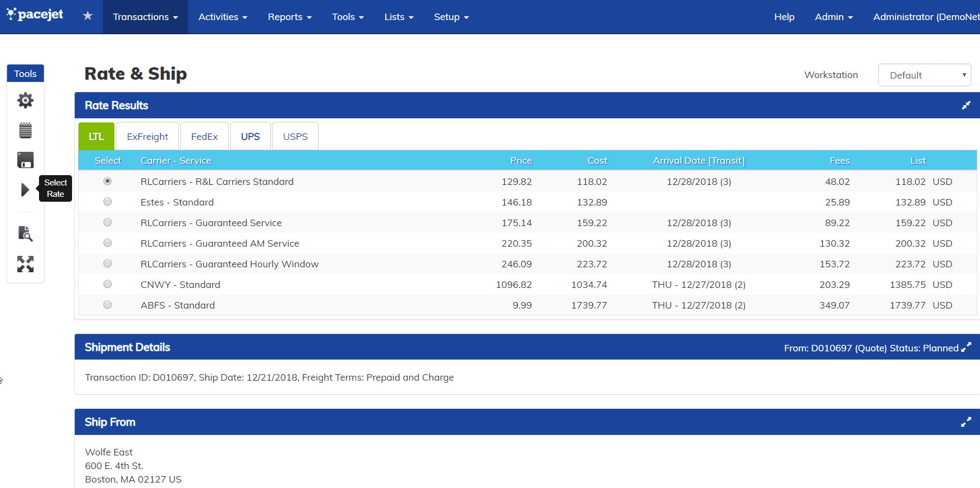Viewport: 980px width, 488px height.
Task: Click the Select Rate tooltip label
Action: (55, 188)
